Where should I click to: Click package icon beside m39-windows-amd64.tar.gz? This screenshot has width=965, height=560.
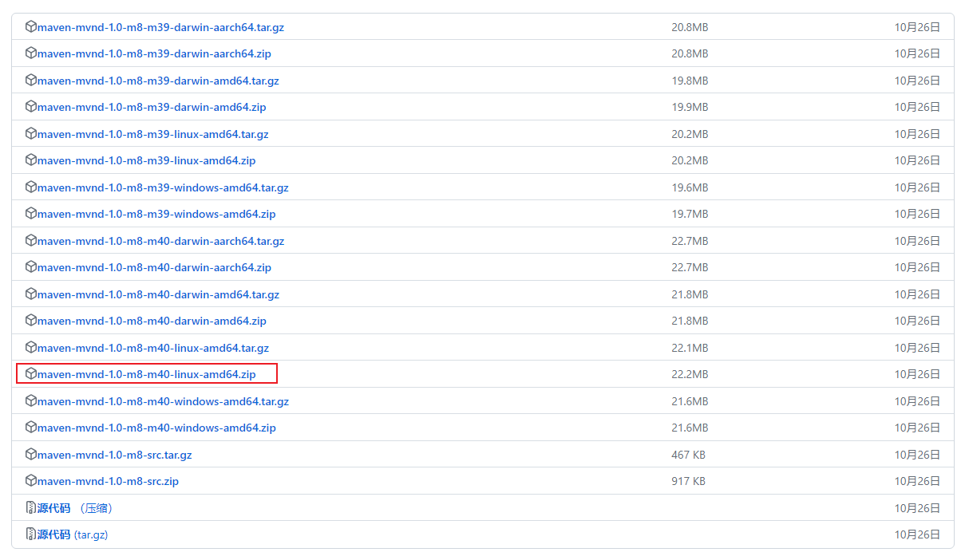(x=31, y=187)
